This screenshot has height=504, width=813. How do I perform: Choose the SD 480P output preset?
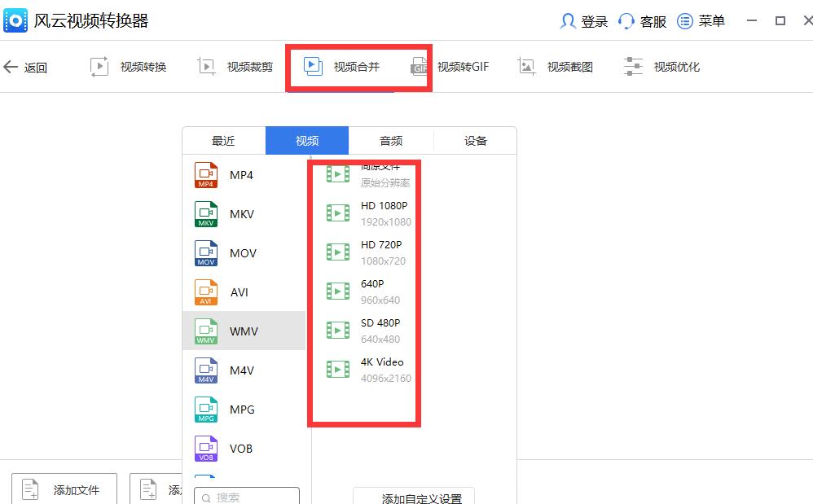coord(375,330)
